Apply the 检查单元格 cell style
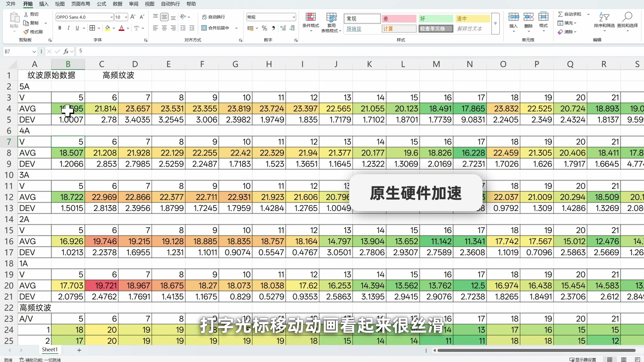The image size is (644, 362). [436, 29]
